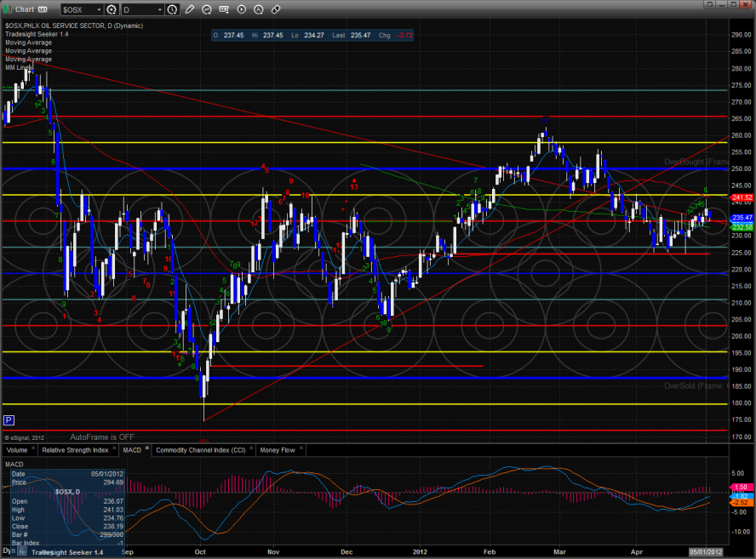This screenshot has width=756, height=559.
Task: Open the Commodity Channel Index (CCI) tab
Action: coord(201,448)
